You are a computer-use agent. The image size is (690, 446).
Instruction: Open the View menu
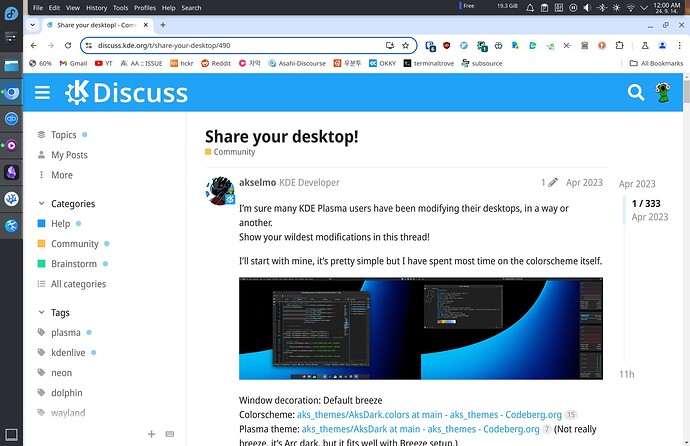coord(73,7)
